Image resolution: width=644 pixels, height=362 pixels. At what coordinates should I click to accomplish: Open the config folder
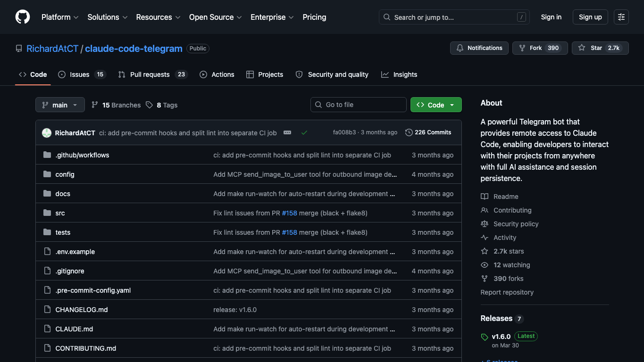(x=65, y=174)
